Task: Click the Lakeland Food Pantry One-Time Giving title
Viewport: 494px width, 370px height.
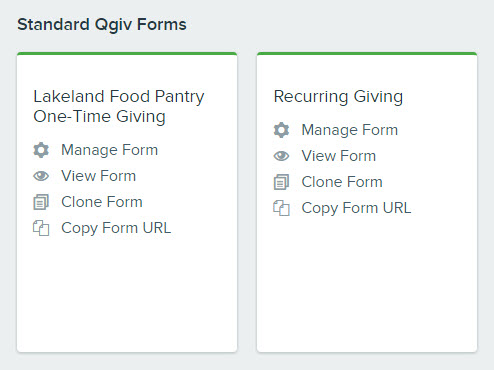Action: 119,106
